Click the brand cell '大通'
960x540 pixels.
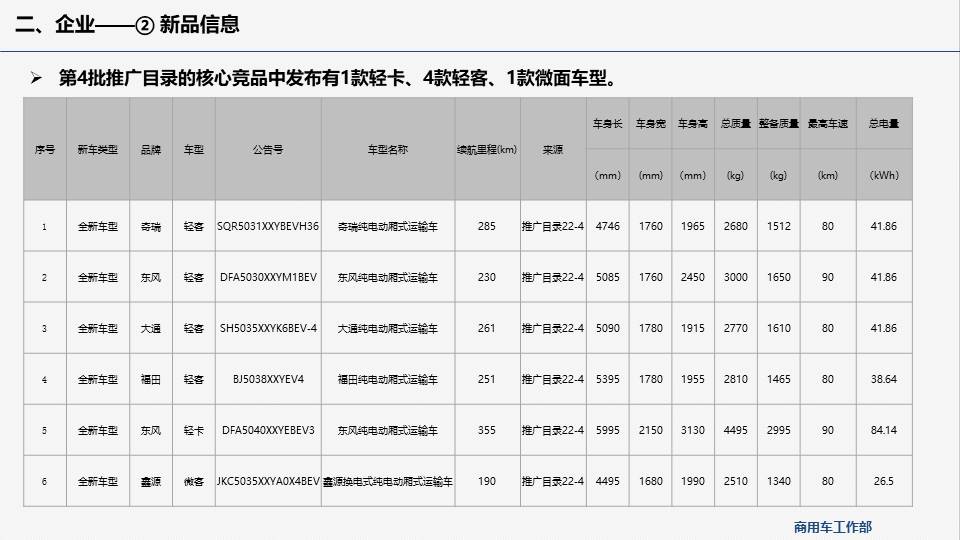point(151,329)
